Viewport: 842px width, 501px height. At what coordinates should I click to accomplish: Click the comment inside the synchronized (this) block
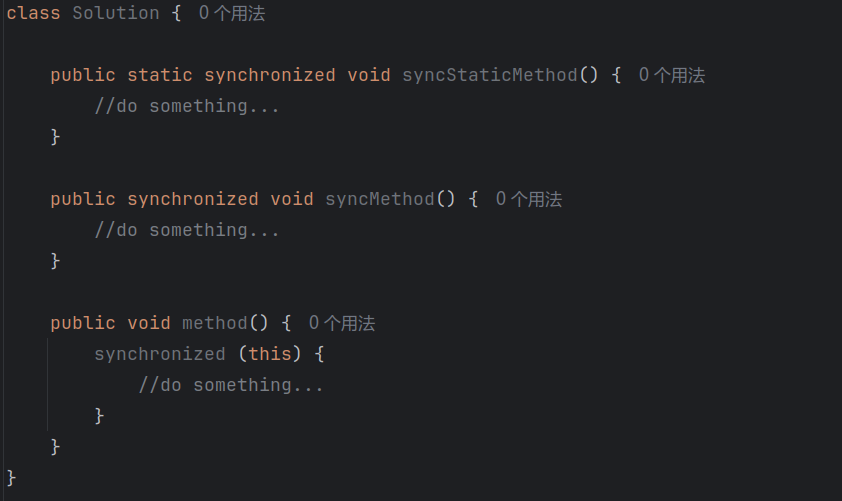[x=231, y=385]
